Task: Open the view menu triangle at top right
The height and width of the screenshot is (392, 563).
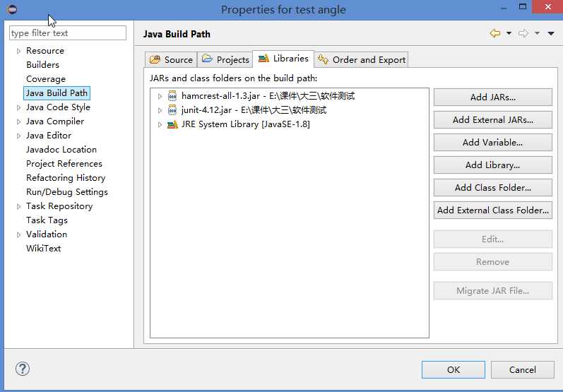Action: tap(551, 33)
